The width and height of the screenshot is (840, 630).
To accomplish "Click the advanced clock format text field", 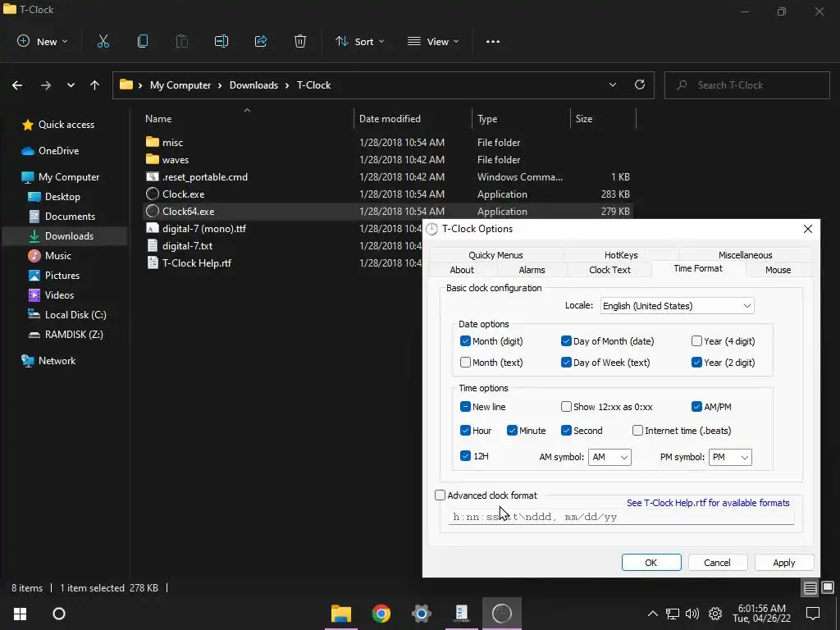I will (621, 517).
